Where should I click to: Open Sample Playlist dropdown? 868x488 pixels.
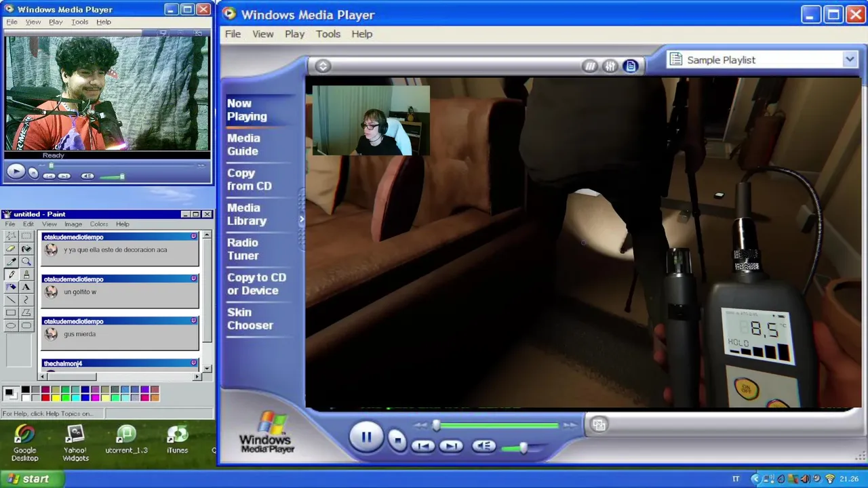(x=850, y=60)
